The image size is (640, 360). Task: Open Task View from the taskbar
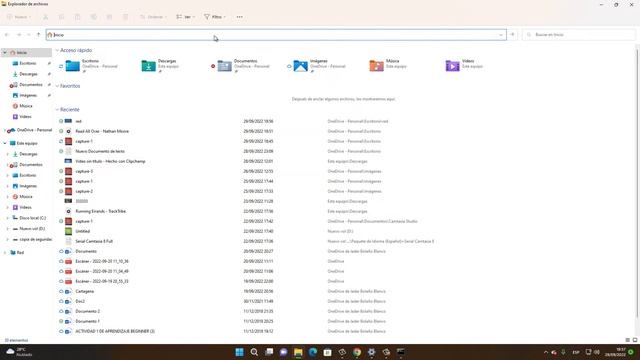[269, 352]
